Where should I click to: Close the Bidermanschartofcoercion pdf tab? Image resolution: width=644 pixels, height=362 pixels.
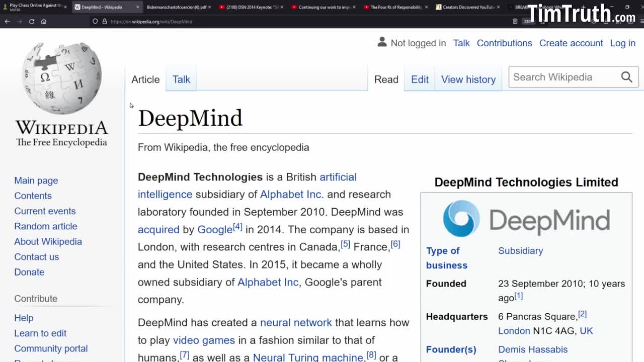(x=209, y=7)
